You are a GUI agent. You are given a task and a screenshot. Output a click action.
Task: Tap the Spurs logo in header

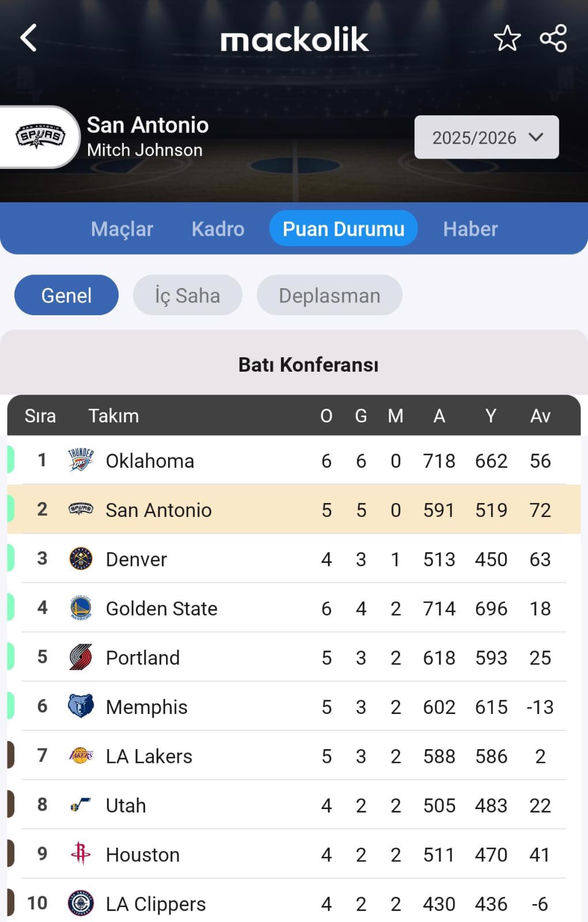coord(40,137)
